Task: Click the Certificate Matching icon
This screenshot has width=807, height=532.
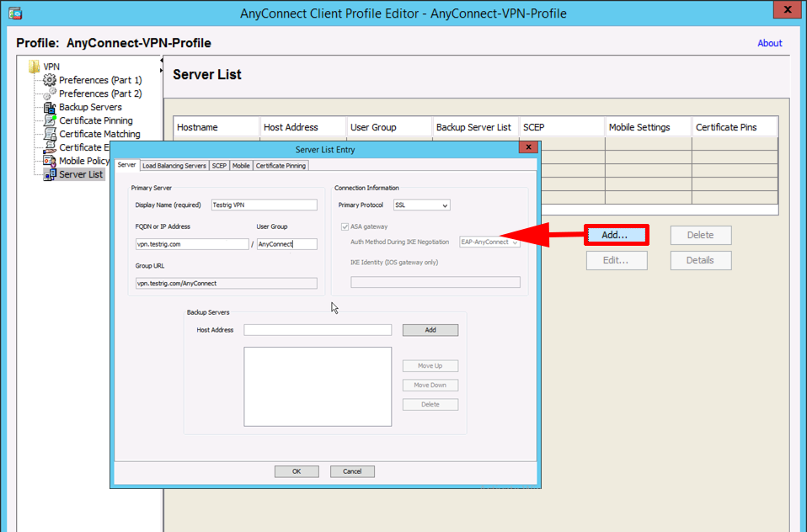Action: [x=50, y=134]
